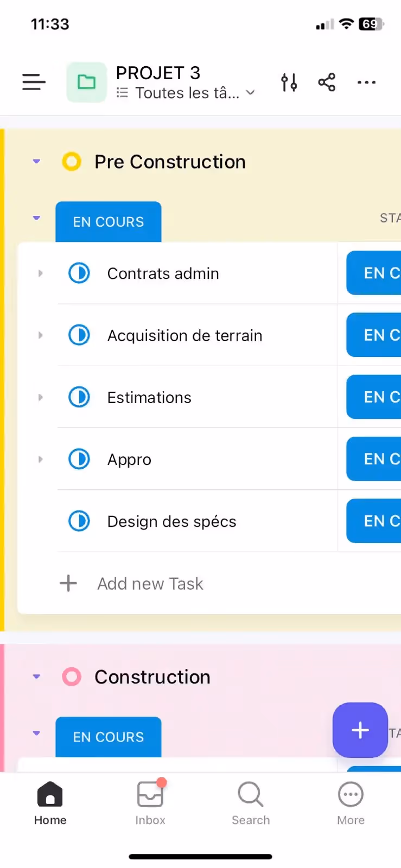This screenshot has width=401, height=868.
Task: Change status via EN COURS badge on Appro
Action: 380,459
